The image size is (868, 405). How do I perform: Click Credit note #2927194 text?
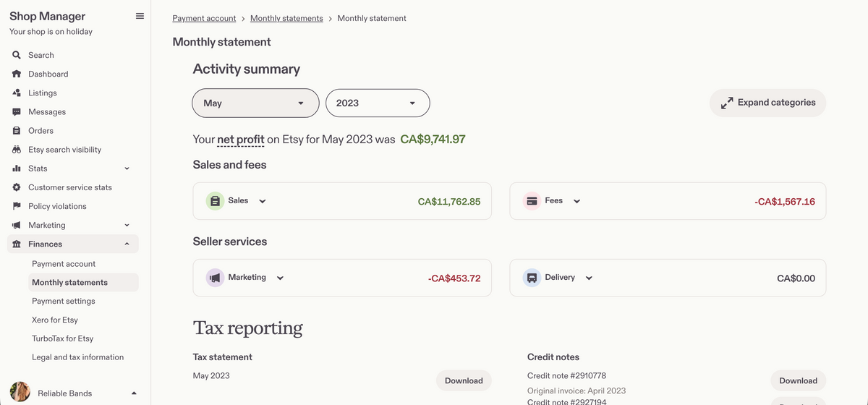(567, 401)
